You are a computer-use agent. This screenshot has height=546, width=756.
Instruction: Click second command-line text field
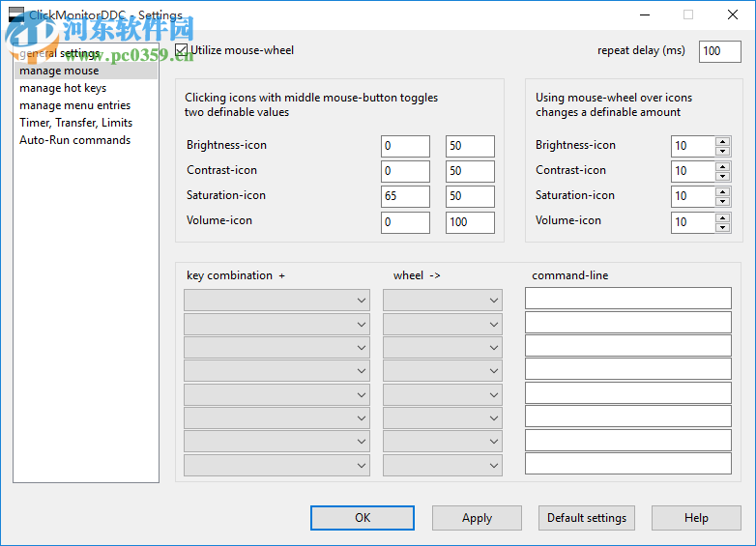coord(628,322)
